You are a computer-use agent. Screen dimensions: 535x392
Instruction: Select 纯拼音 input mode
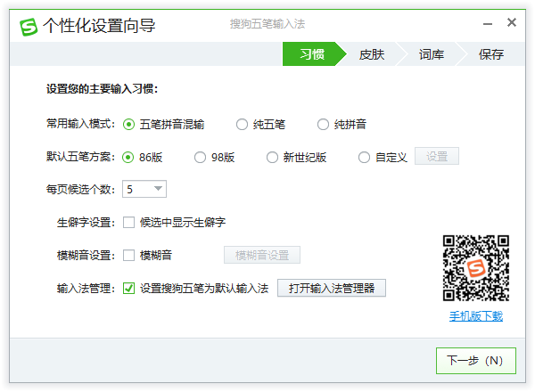323,125
